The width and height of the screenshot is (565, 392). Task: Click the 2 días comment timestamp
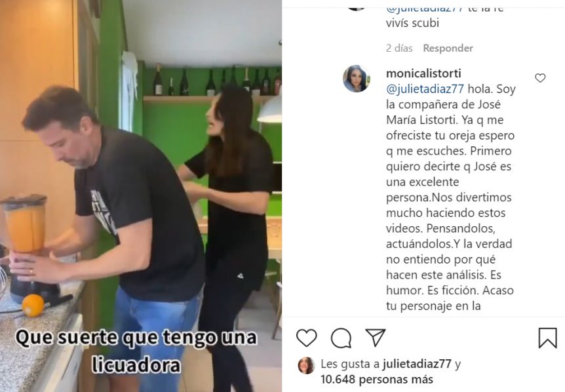[x=399, y=48]
